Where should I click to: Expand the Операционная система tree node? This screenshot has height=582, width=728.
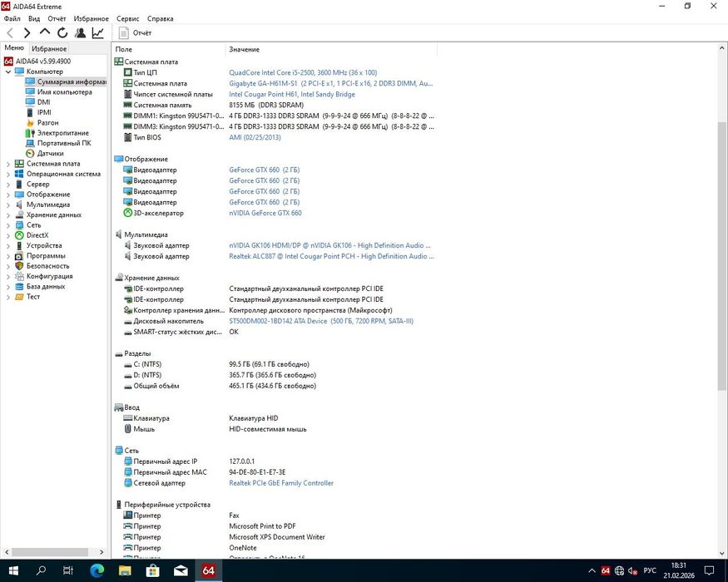(7, 174)
